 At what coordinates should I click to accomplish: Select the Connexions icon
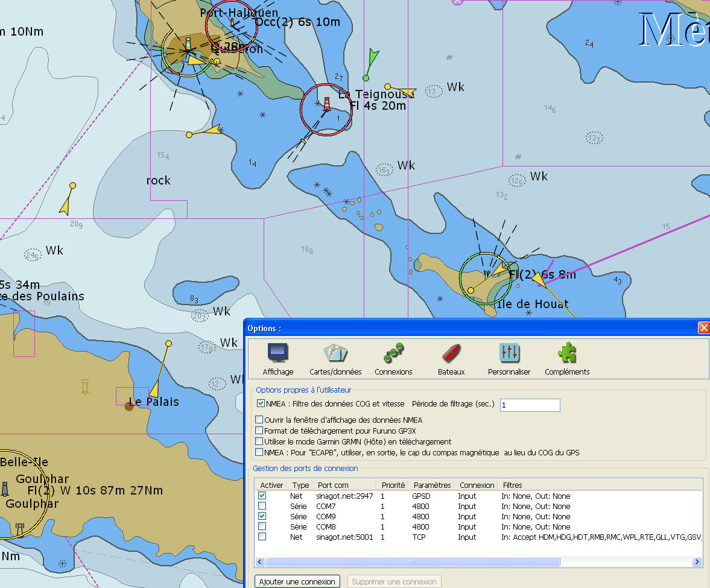pos(394,353)
